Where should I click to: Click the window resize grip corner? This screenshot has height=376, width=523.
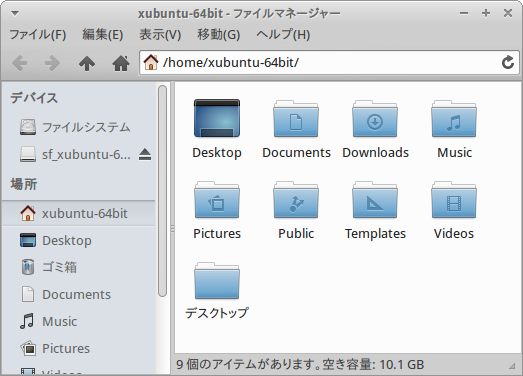512,366
